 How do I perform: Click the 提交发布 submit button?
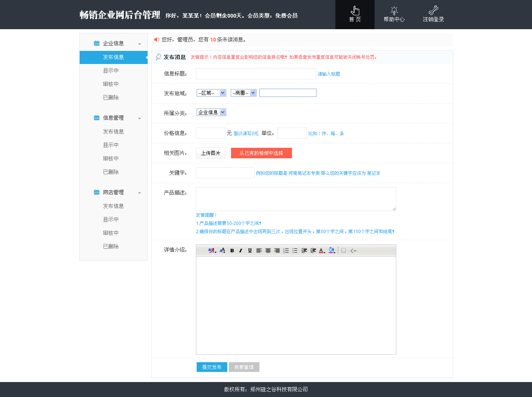click(x=212, y=367)
